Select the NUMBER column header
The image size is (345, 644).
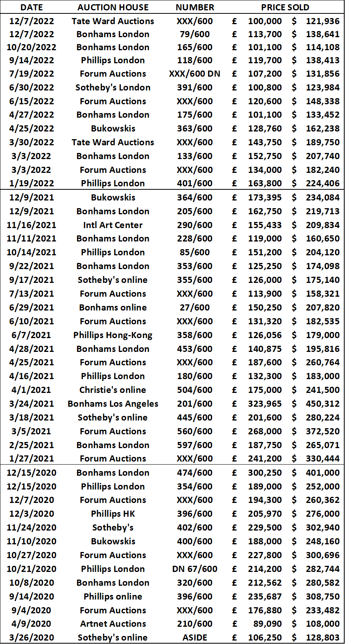pyautogui.click(x=195, y=7)
